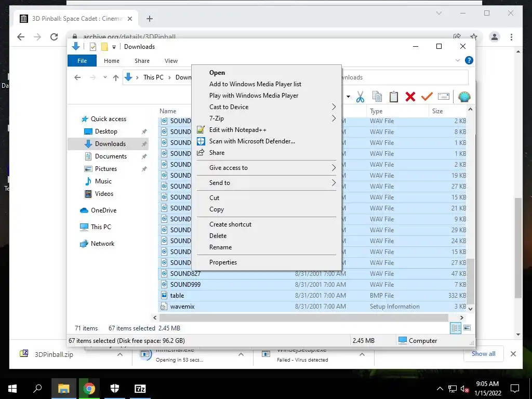Expand the Explorer ribbon chevron
This screenshot has width=532, height=399.
457,60
